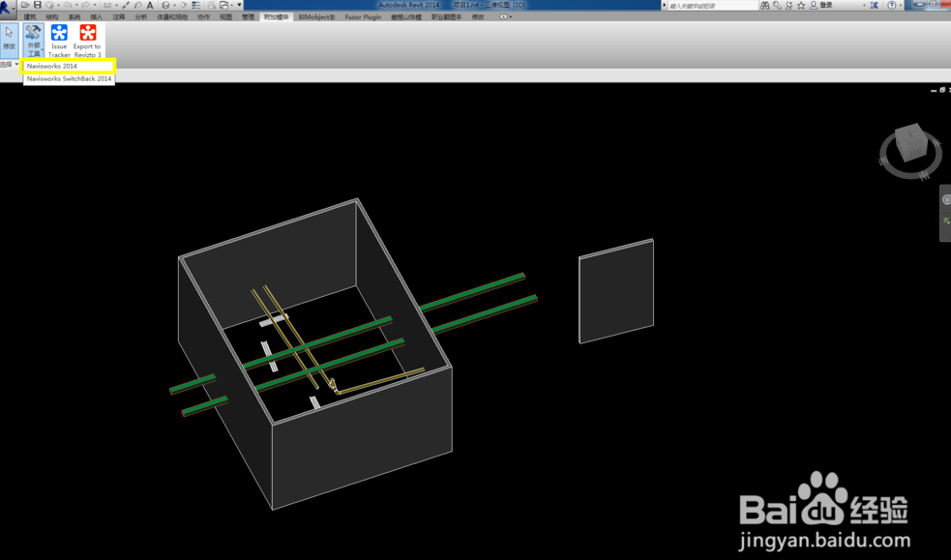The image size is (951, 560).
Task: Expand the switch windows dropdown arrow
Action: point(231,5)
